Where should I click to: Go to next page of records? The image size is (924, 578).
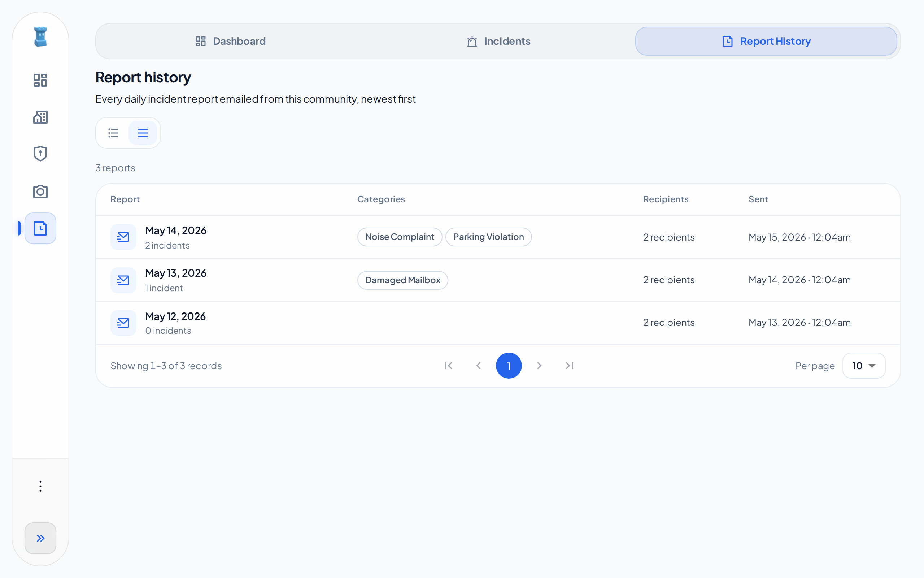pos(539,366)
